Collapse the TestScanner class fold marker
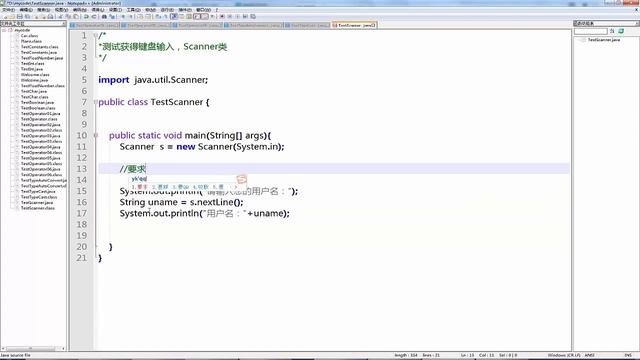 (96, 102)
